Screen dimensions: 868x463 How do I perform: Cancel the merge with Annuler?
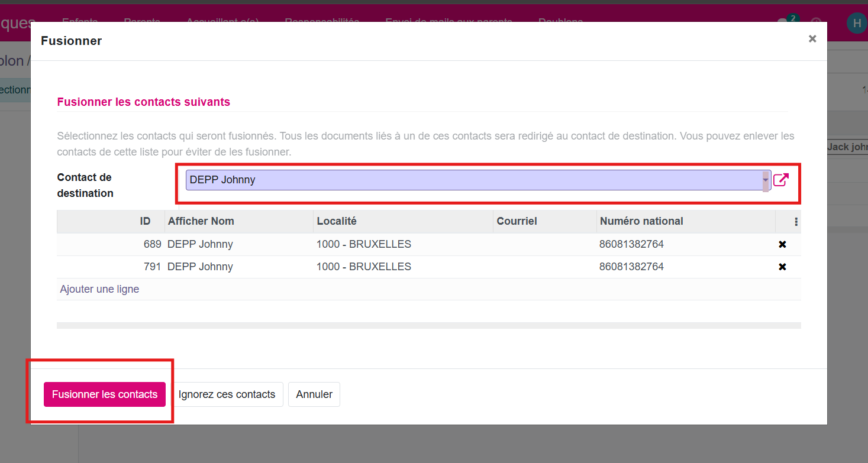314,394
